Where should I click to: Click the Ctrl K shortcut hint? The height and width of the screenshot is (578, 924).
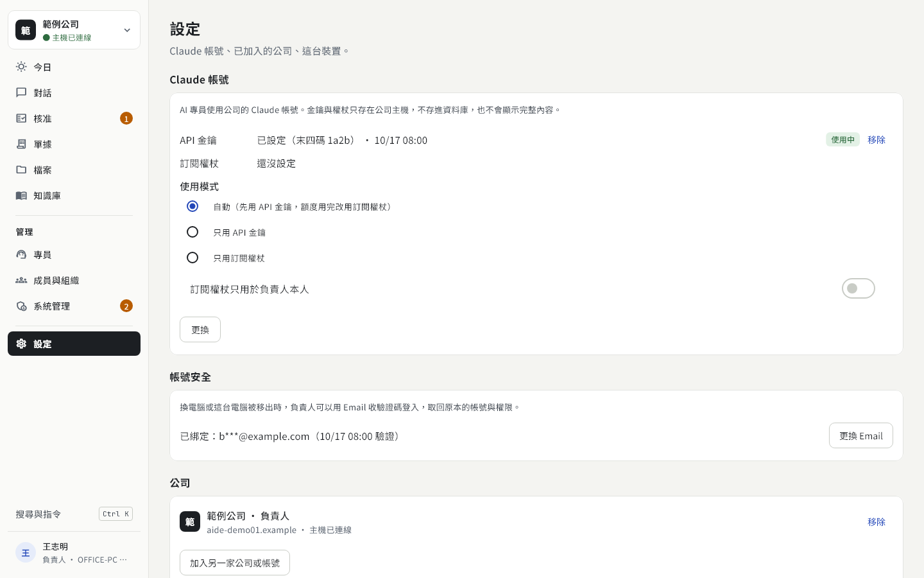tap(116, 514)
